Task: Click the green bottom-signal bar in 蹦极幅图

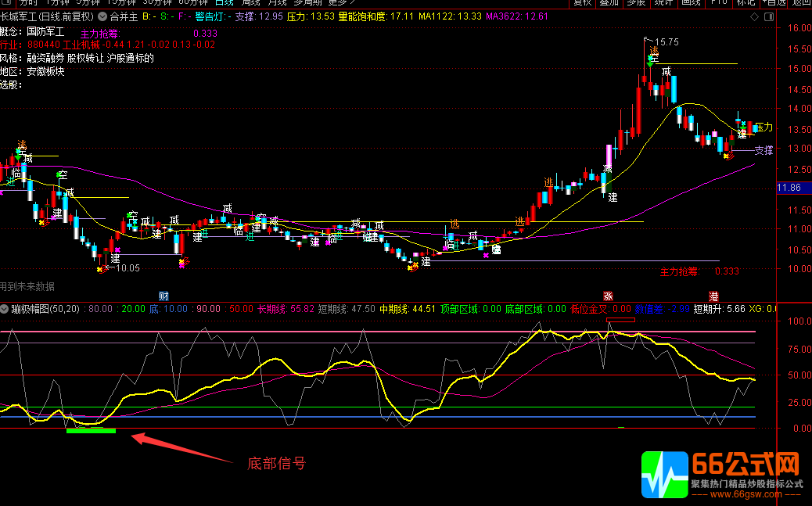Action: coord(92,430)
